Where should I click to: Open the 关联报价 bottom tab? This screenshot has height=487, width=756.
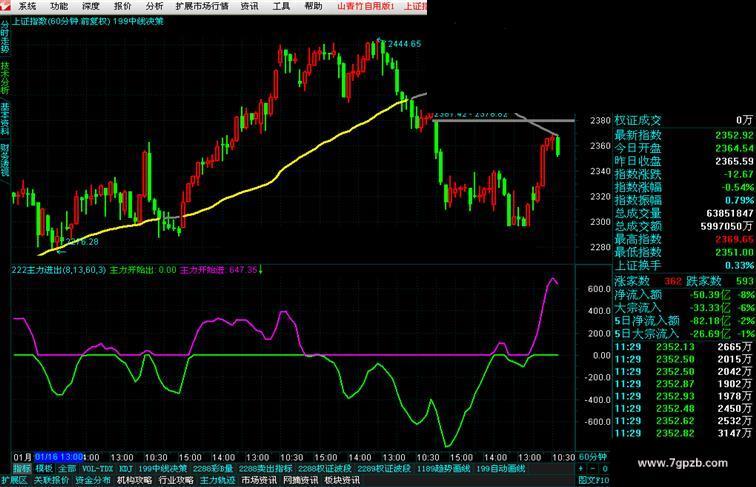click(x=51, y=480)
